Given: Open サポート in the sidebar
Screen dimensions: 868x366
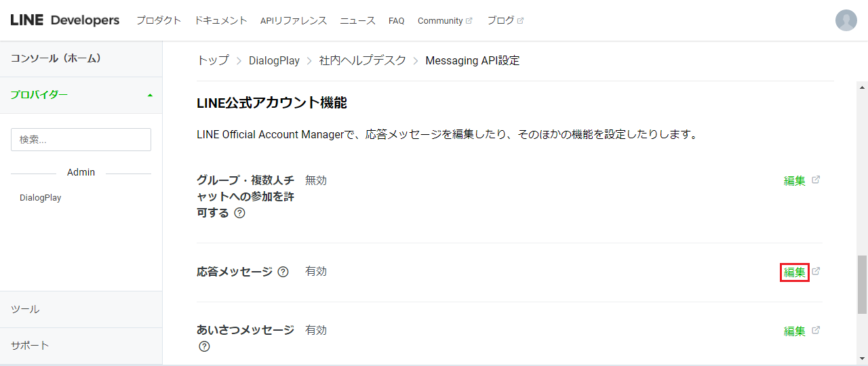Looking at the screenshot, I should (x=81, y=346).
